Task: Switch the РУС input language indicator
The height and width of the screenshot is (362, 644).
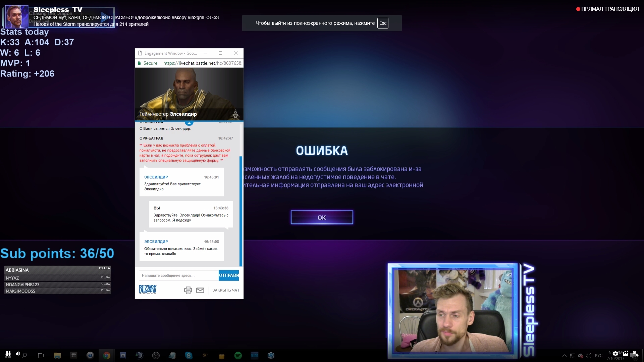Action: point(599,356)
